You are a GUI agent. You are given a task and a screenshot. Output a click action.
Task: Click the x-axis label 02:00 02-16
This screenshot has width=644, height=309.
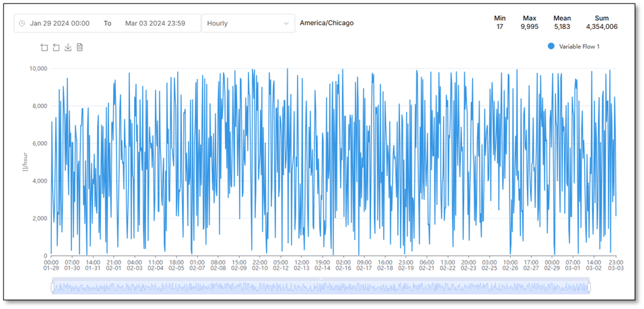[344, 265]
